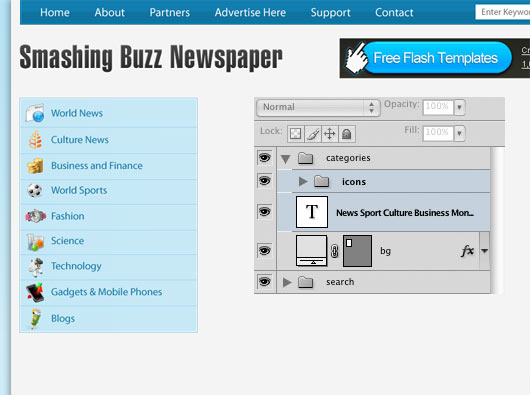Expand the icons group triangle
This screenshot has width=530, height=395.
pyautogui.click(x=303, y=181)
